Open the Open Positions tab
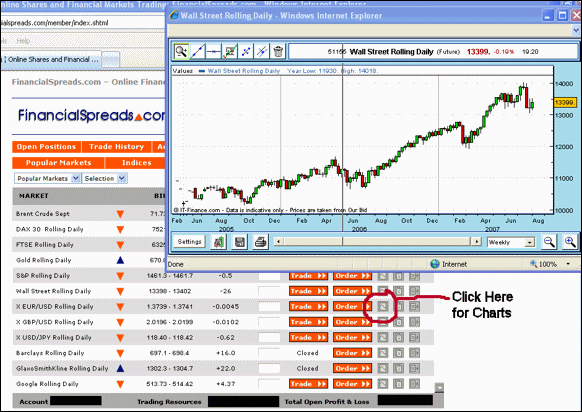582x412 pixels. (x=46, y=147)
